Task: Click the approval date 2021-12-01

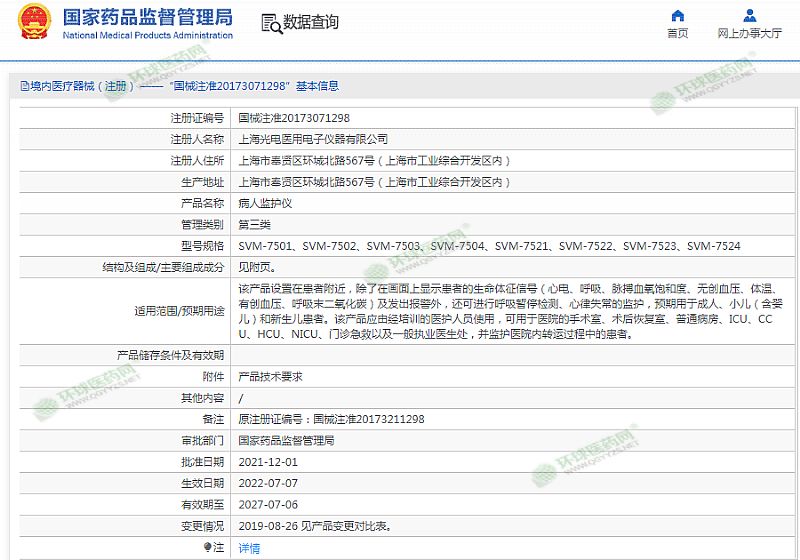Action: [x=268, y=462]
